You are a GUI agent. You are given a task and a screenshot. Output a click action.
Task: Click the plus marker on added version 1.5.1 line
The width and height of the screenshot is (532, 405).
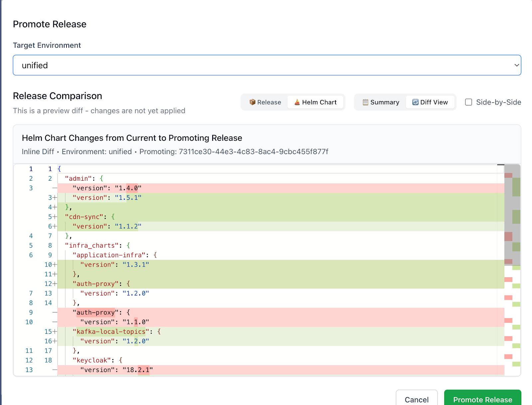(55, 198)
